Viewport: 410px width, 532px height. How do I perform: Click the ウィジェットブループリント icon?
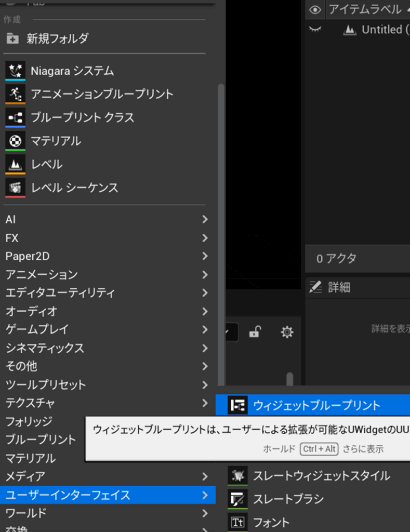(237, 406)
